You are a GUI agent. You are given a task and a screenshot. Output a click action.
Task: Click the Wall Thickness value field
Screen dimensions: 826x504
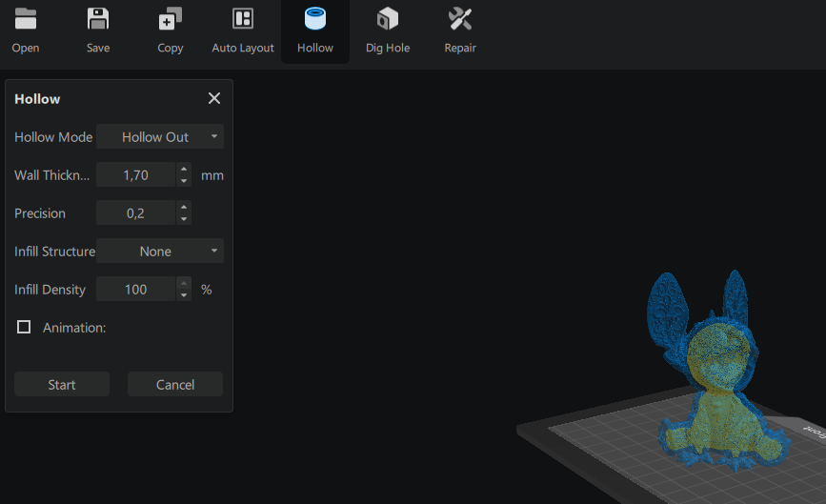(136, 175)
